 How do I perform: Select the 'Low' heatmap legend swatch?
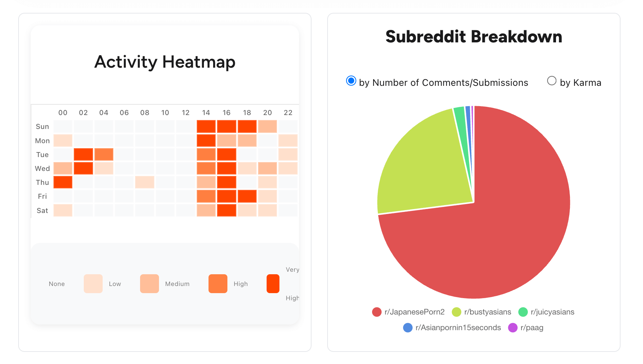coord(93,284)
